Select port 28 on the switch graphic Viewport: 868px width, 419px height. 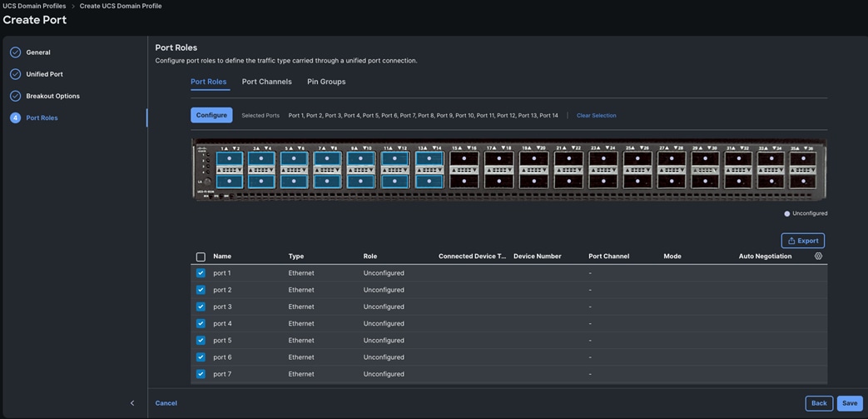click(671, 182)
